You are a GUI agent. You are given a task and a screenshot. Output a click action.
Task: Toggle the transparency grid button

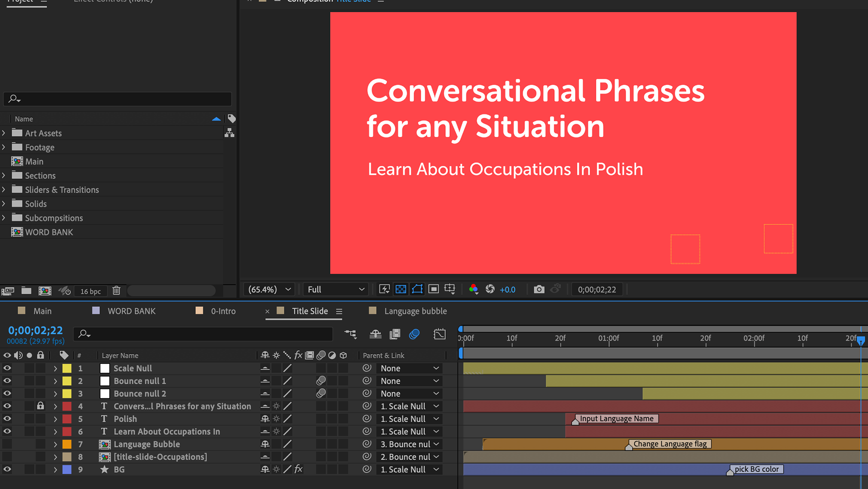pos(401,289)
